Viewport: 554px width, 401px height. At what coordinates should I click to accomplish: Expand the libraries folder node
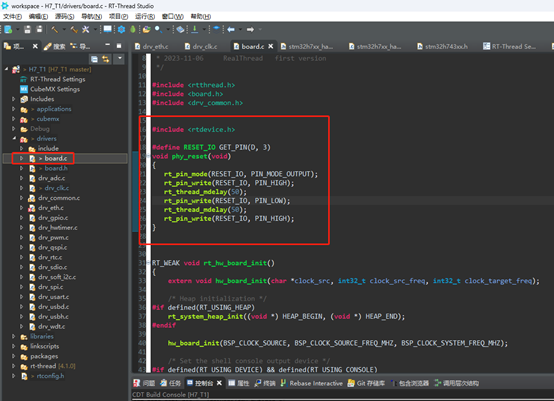tap(13, 336)
